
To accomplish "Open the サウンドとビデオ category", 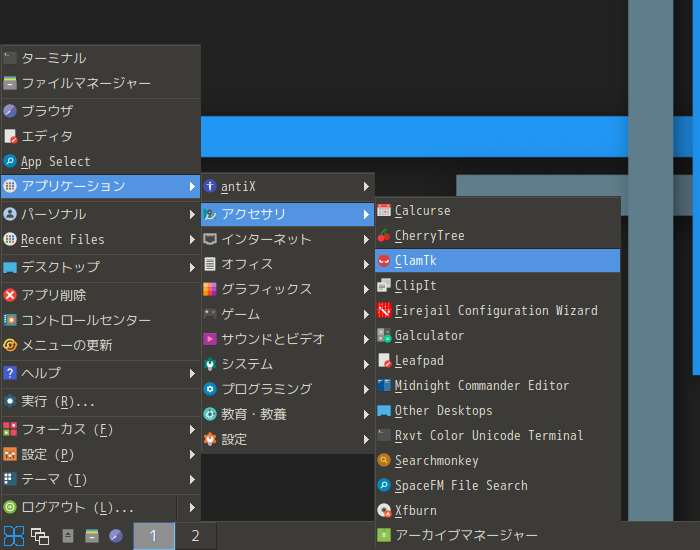I will pyautogui.click(x=288, y=339).
